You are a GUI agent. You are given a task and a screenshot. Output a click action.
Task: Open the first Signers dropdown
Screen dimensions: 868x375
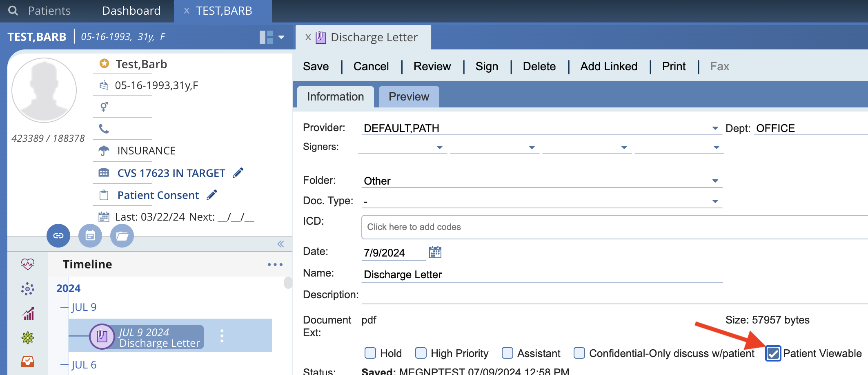439,147
